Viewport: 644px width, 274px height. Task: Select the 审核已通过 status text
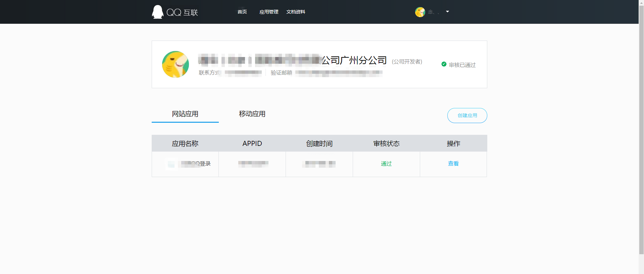coord(462,65)
